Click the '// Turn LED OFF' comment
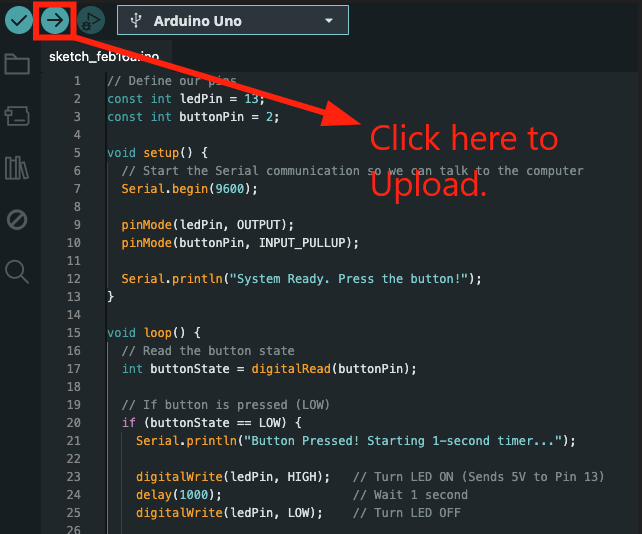The image size is (642, 534). pos(407,513)
